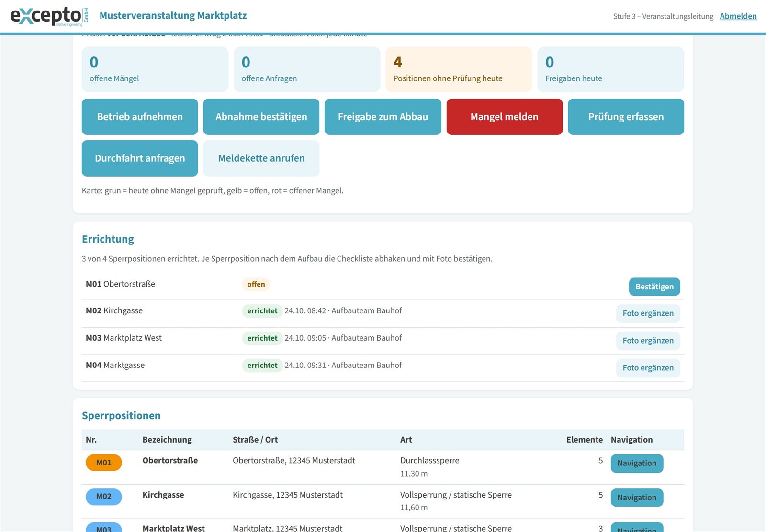This screenshot has height=532, width=766.
Task: Log out via Abmelden link
Action: pos(738,16)
